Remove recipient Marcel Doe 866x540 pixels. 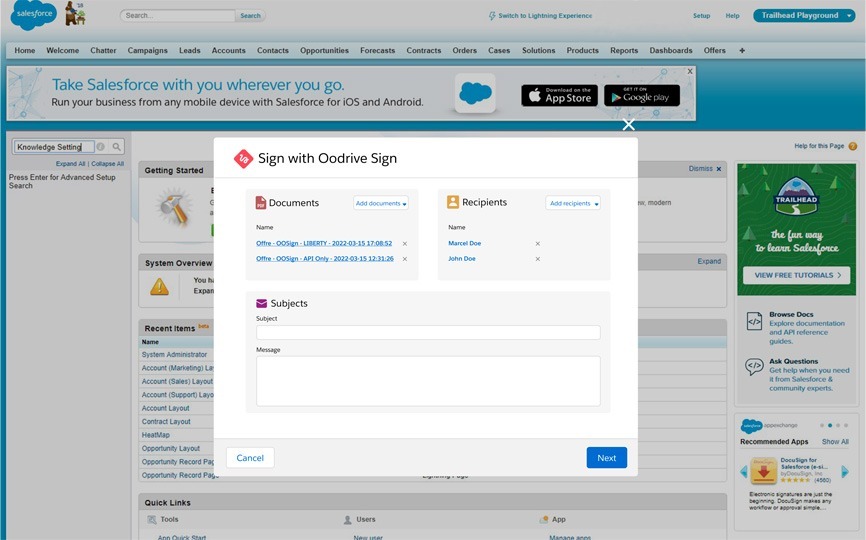pyautogui.click(x=537, y=243)
